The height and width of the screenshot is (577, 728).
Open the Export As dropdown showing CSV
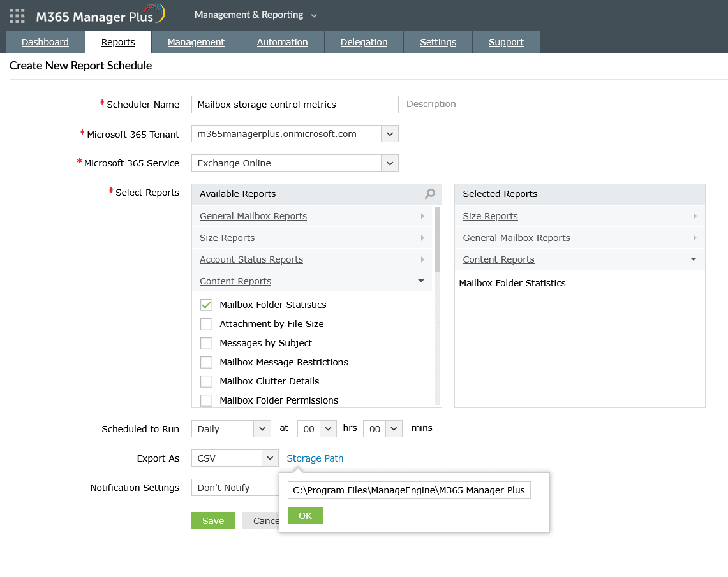coord(269,458)
